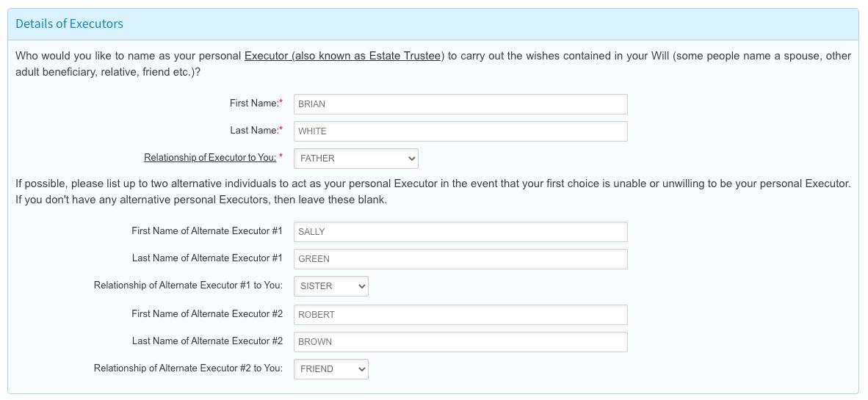Expand the SISTER relationship dropdown
The width and height of the screenshot is (868, 400).
click(x=330, y=286)
